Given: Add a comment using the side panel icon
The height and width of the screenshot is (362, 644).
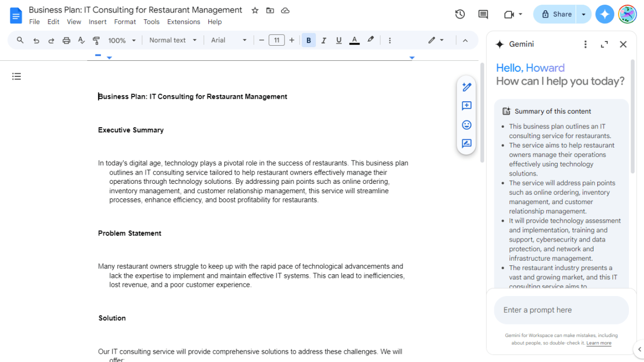Looking at the screenshot, I should [466, 106].
